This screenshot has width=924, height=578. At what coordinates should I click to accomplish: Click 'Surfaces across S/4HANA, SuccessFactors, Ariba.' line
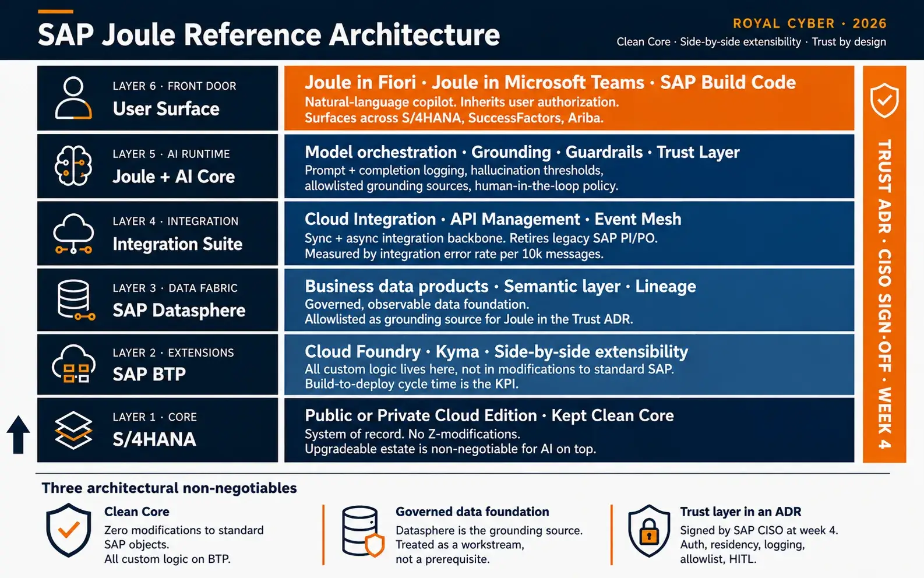454,118
